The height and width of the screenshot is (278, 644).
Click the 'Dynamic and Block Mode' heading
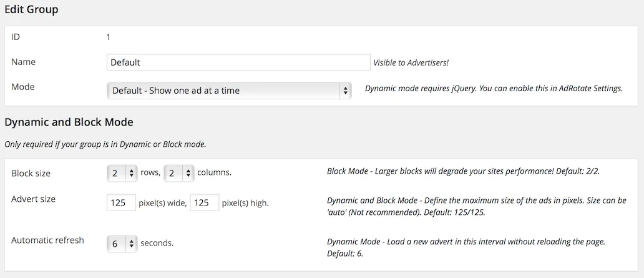click(69, 122)
